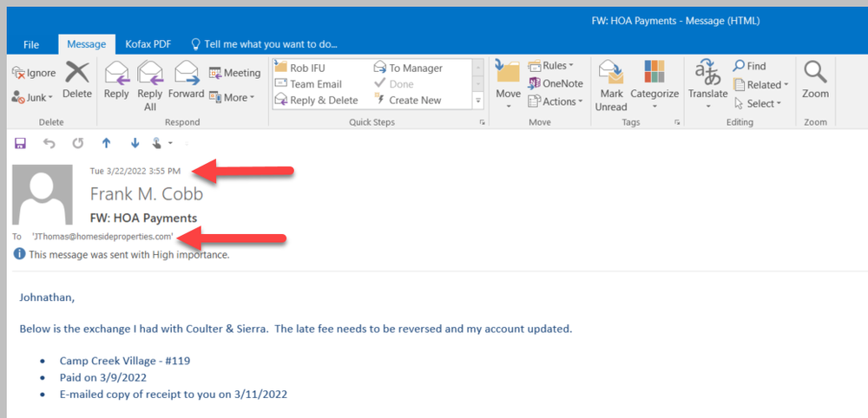Expand the Junk dropdown menu
Screen dimensions: 868x418
[33, 97]
